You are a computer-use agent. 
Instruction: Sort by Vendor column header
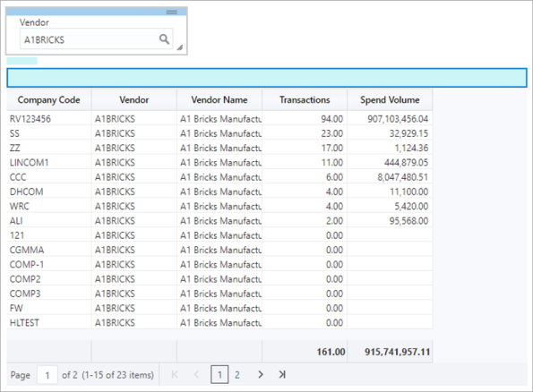pos(134,100)
